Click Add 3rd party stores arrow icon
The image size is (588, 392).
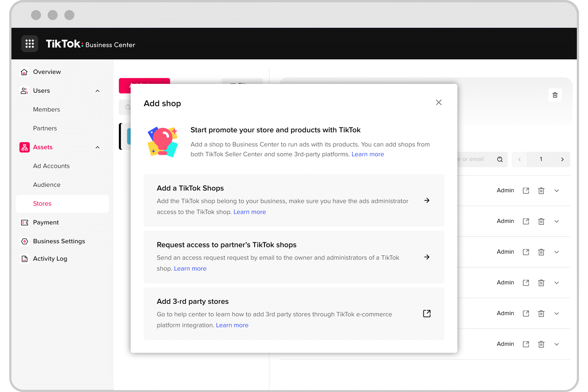[x=426, y=314]
